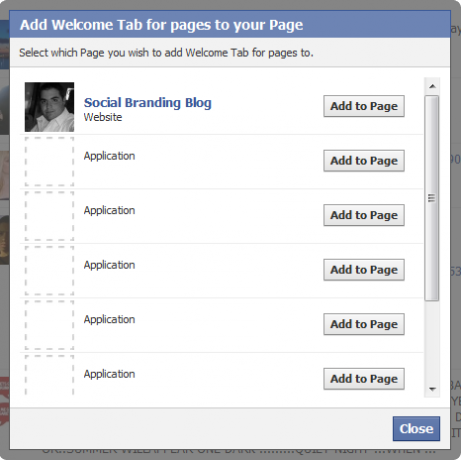The width and height of the screenshot is (461, 460).
Task: Close the Add Welcome Tab dialog
Action: click(x=416, y=429)
